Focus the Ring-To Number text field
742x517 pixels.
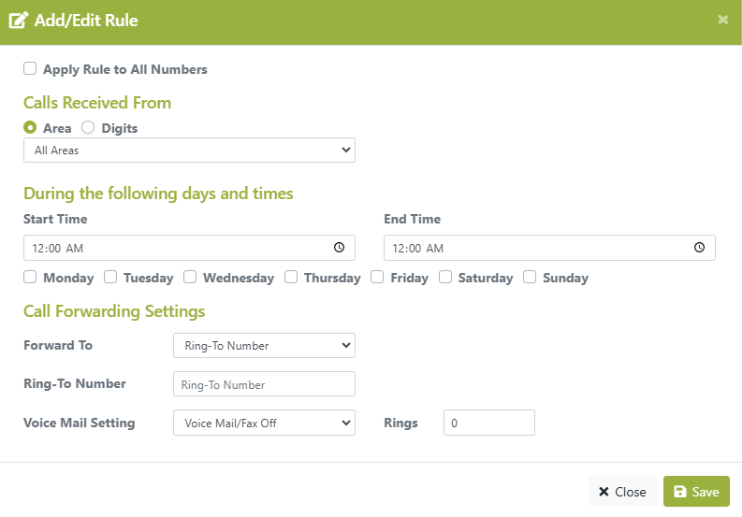264,384
